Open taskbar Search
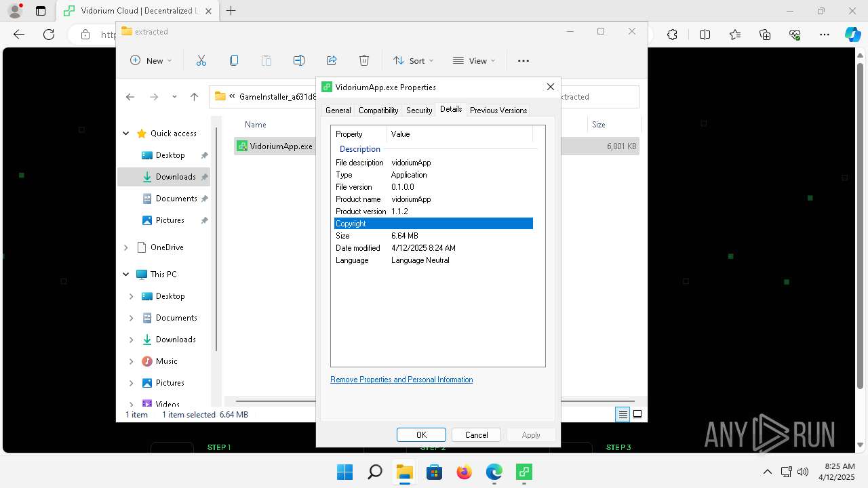Image resolution: width=868 pixels, height=488 pixels. tap(374, 472)
